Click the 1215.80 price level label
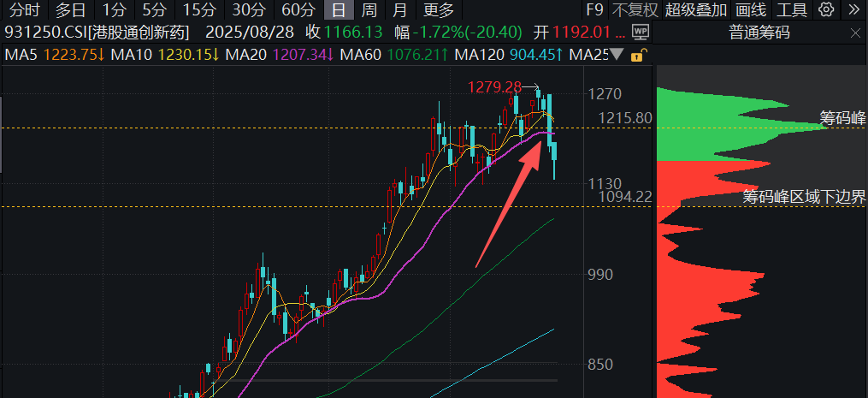 click(625, 118)
